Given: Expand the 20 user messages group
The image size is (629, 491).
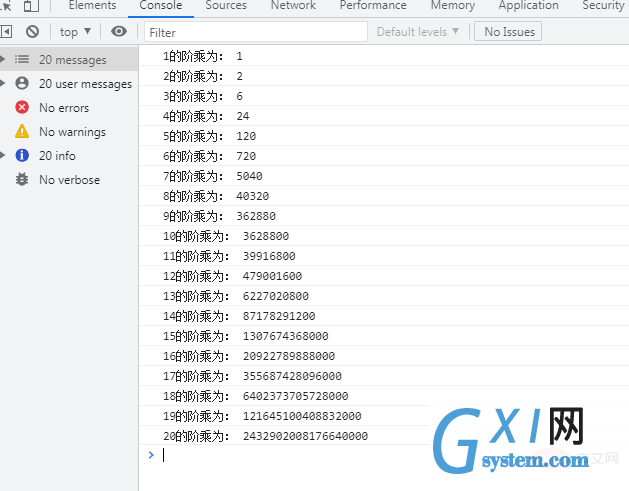Looking at the screenshot, I should pyautogui.click(x=2, y=83).
